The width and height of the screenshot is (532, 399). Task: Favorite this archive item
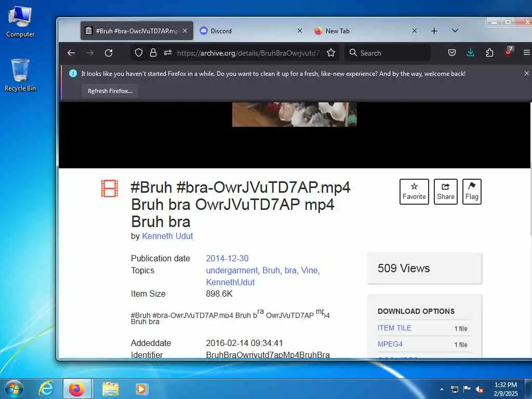[x=414, y=192]
